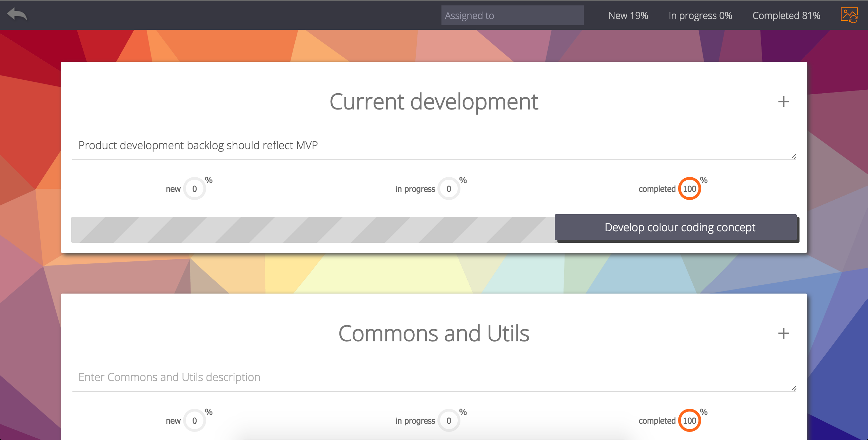Filter by New 19% status

point(628,16)
